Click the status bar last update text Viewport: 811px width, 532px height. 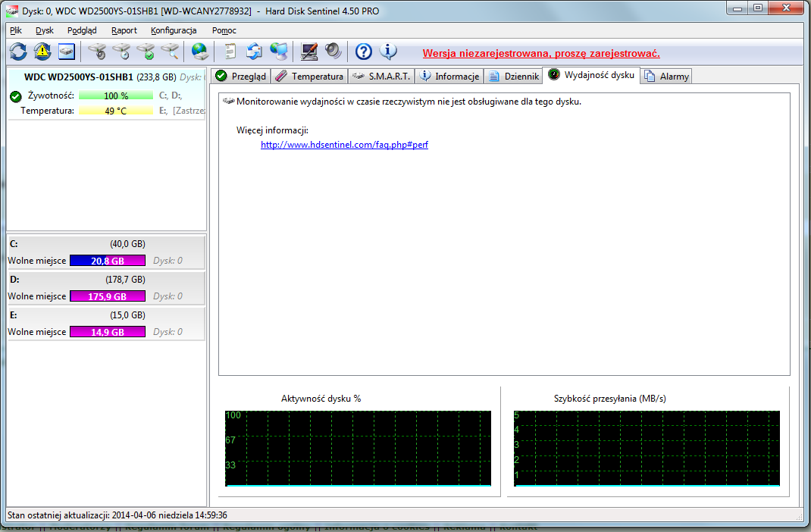(117, 515)
